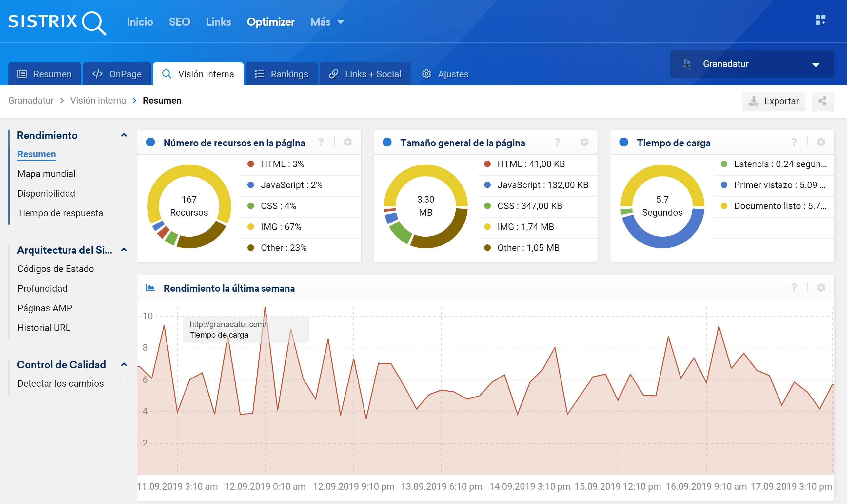This screenshot has height=504, width=847.
Task: Click help icon on Tamaño general widget
Action: click(x=557, y=142)
